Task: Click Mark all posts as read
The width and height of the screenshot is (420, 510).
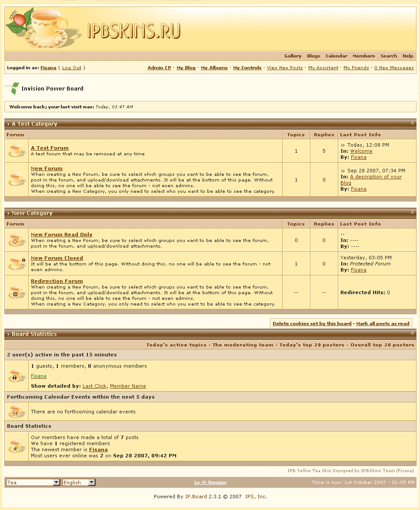Action: (382, 324)
